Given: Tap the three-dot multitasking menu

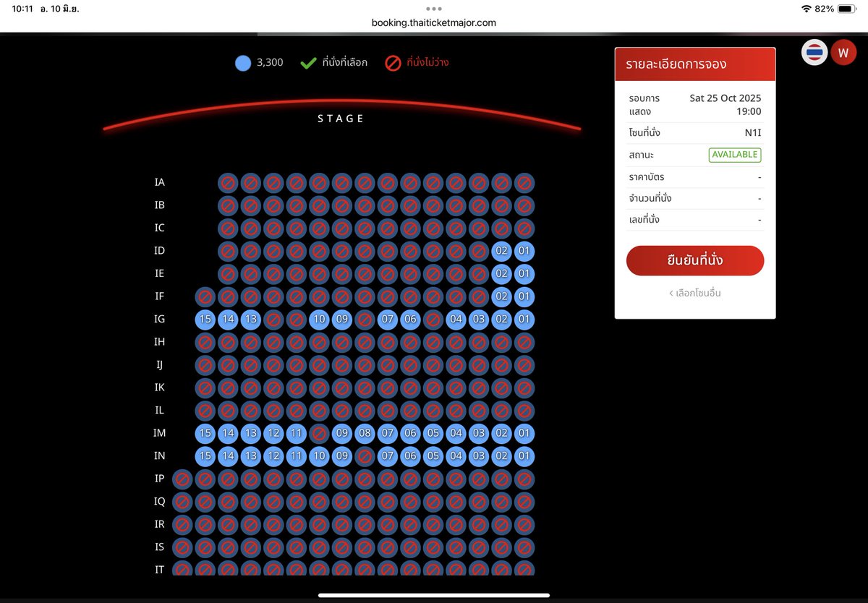Looking at the screenshot, I should click(x=434, y=9).
